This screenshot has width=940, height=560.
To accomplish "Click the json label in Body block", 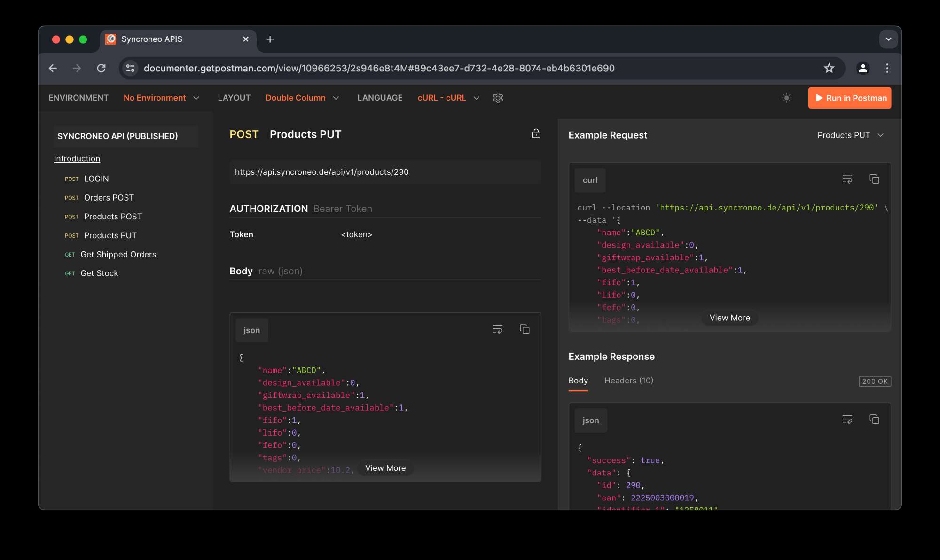I will (x=251, y=330).
